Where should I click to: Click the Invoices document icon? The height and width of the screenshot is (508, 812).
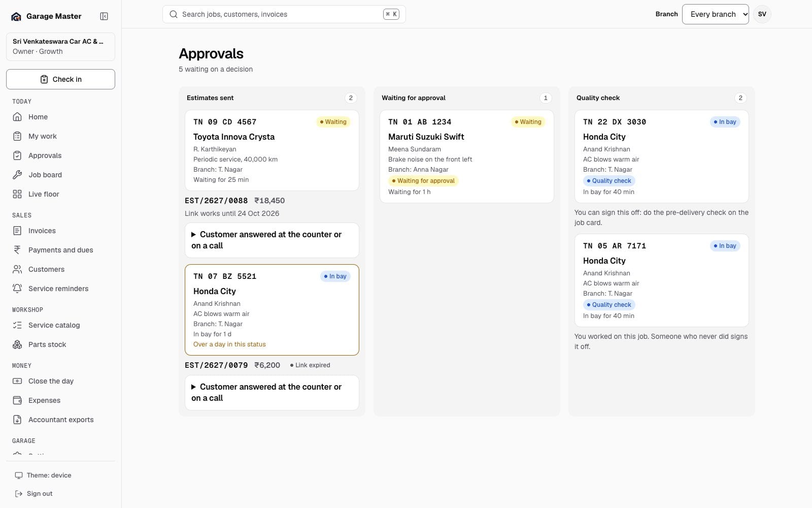[17, 231]
